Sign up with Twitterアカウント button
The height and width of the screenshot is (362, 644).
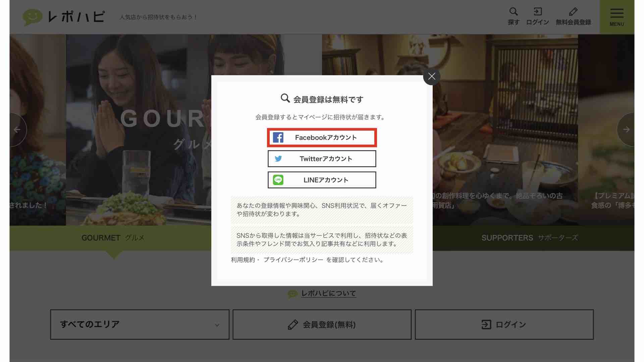tap(322, 159)
